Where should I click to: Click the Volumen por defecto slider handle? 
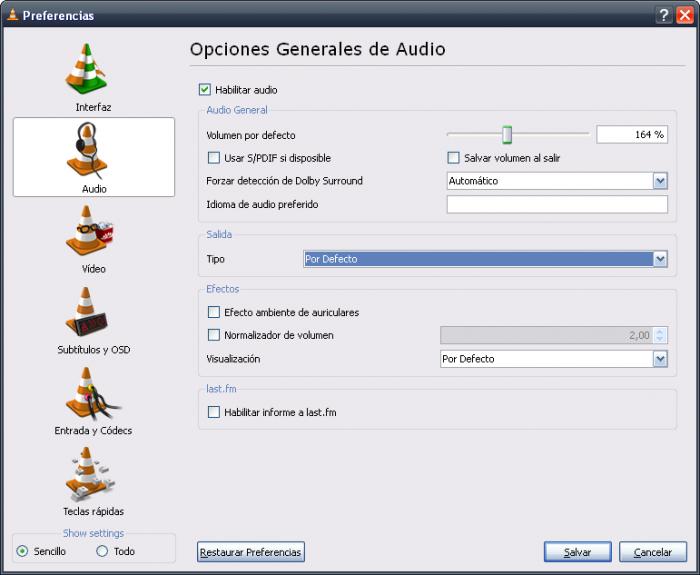(x=507, y=134)
